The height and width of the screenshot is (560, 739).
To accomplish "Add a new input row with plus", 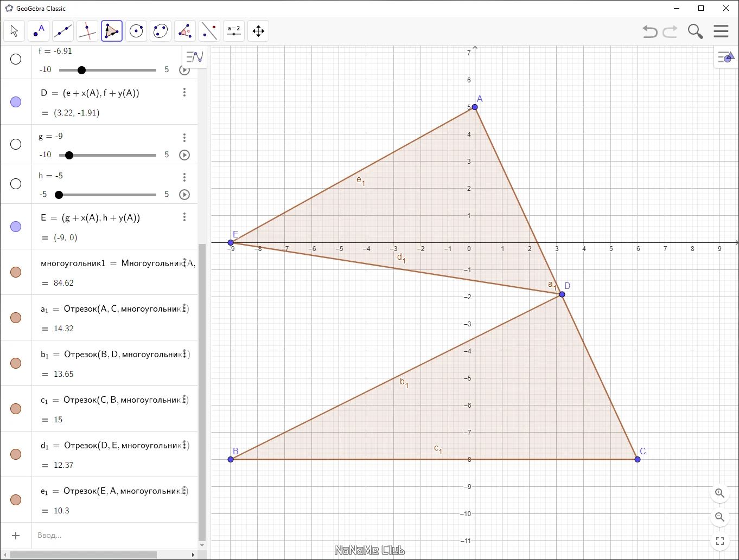I will [x=16, y=536].
